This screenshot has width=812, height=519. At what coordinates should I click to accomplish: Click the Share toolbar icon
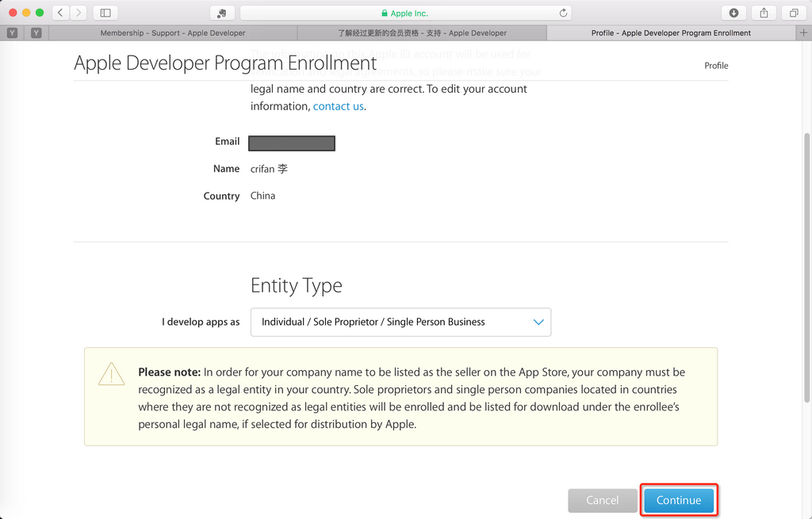tap(764, 13)
